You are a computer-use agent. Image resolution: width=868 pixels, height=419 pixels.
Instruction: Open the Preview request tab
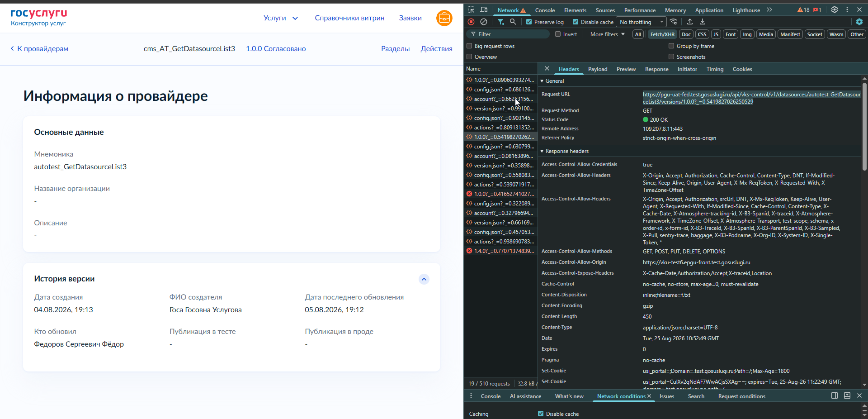(626, 69)
